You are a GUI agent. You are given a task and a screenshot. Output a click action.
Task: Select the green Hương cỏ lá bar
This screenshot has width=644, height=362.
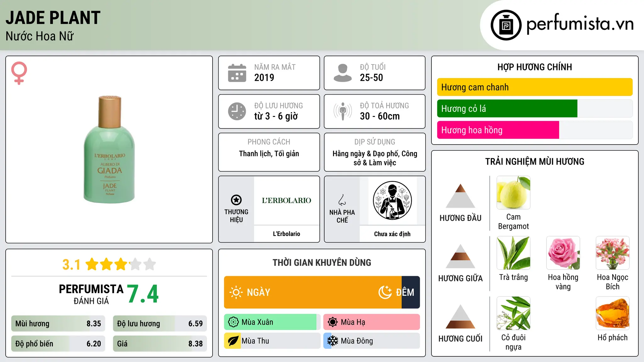(x=507, y=108)
